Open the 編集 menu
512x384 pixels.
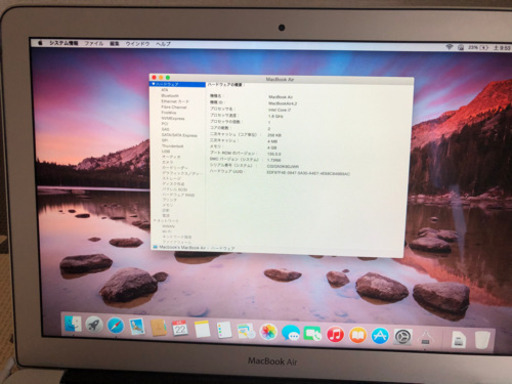click(x=114, y=44)
